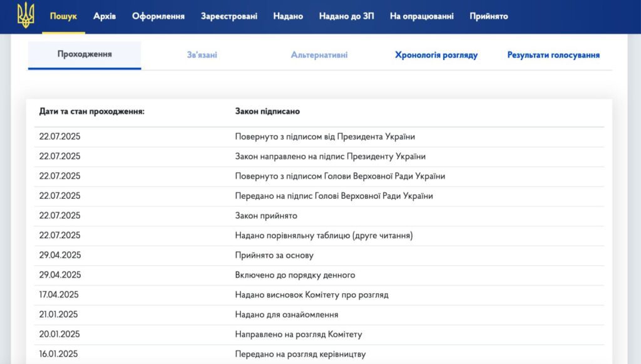This screenshot has height=364, width=641.
Task: Open the Альтернативні tab
Action: (319, 55)
